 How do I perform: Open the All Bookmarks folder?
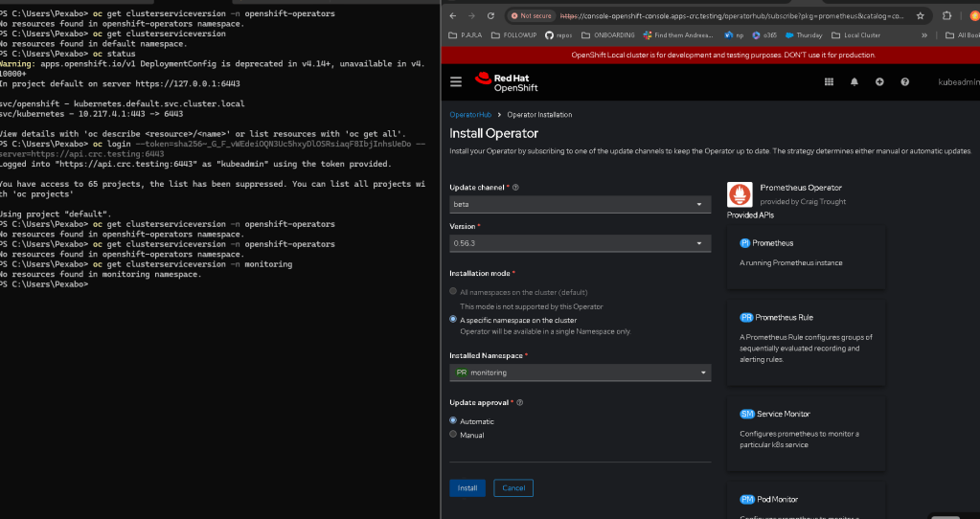point(963,35)
